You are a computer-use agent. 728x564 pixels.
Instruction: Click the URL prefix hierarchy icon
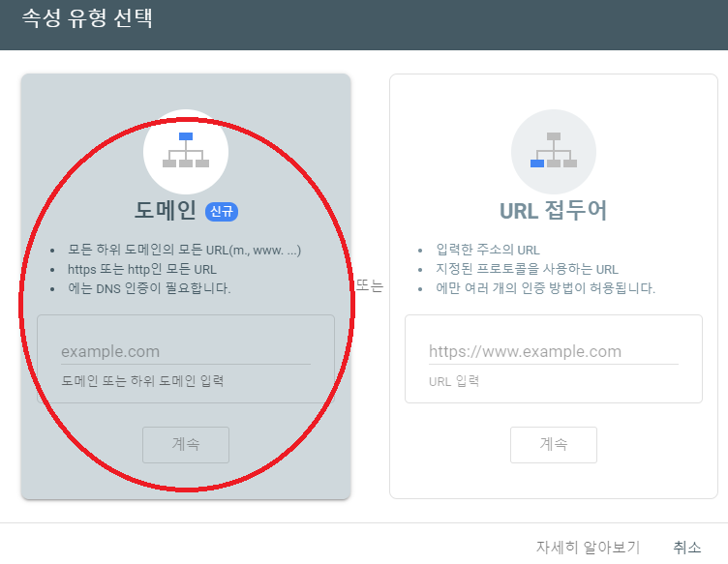click(x=554, y=151)
